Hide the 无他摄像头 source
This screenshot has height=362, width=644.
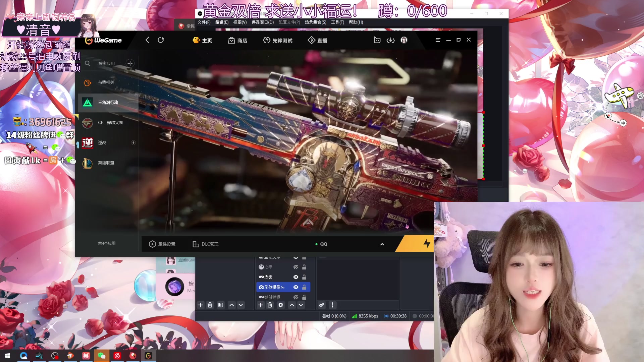pos(296,287)
